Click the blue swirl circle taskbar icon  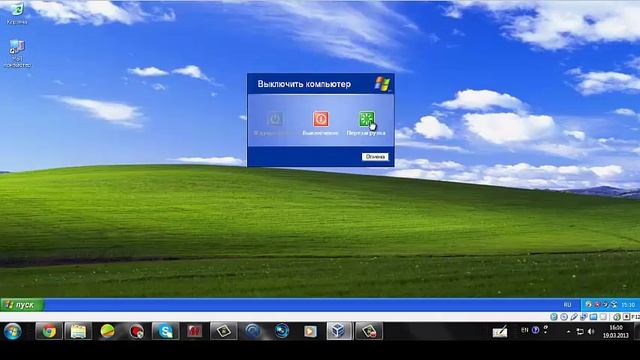coord(253,331)
